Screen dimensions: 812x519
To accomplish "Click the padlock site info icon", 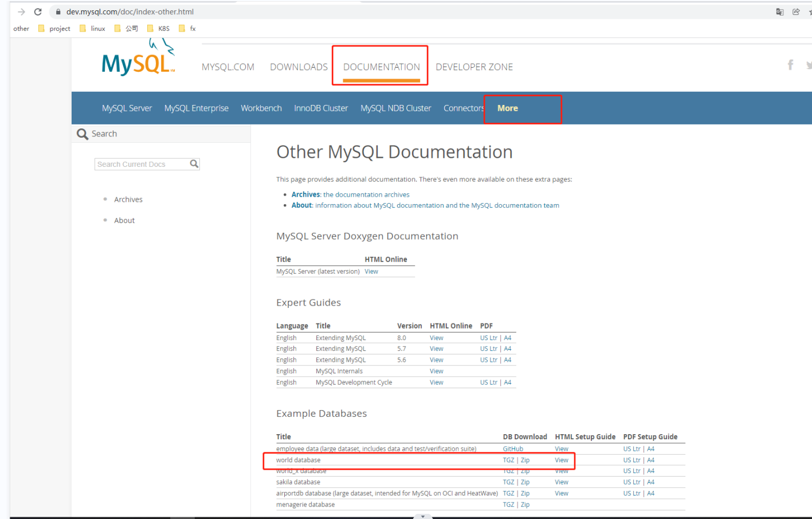I will coord(58,11).
